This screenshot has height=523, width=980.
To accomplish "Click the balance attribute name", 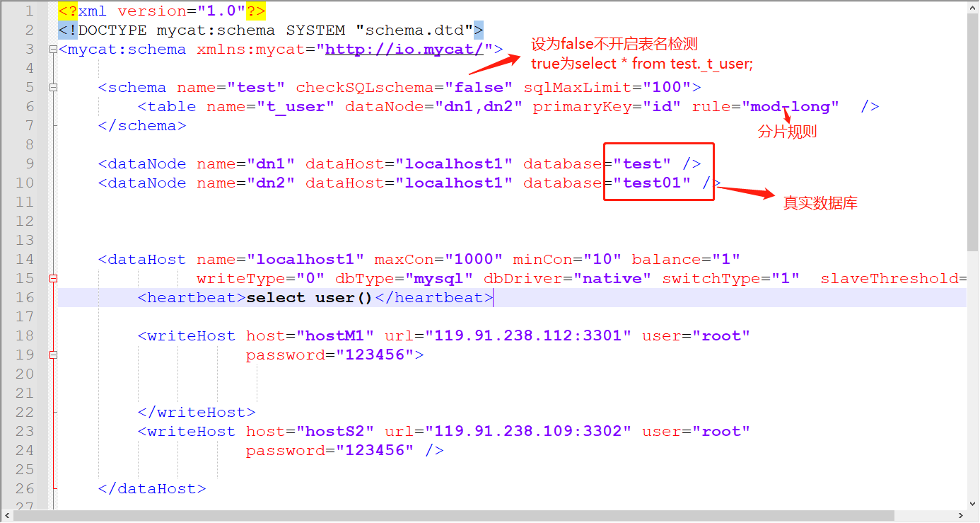I will click(x=666, y=260).
